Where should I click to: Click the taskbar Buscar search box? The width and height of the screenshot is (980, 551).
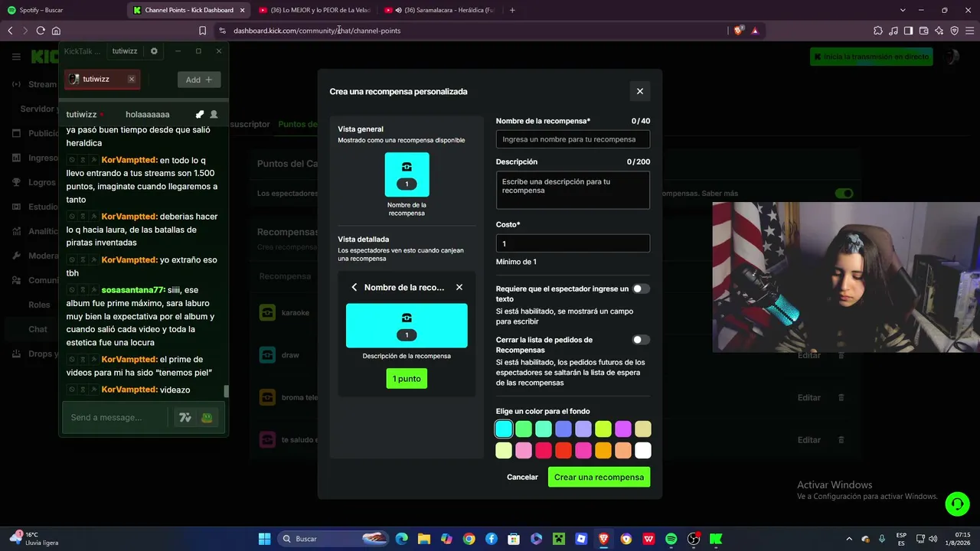coord(332,539)
